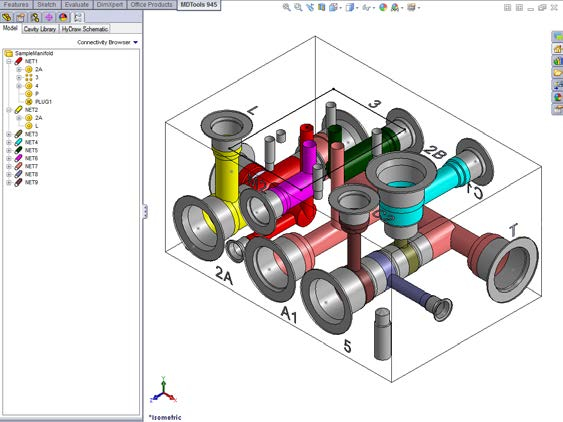Select the NET6 magenta net entry
This screenshot has width=563, height=422.
(31, 158)
